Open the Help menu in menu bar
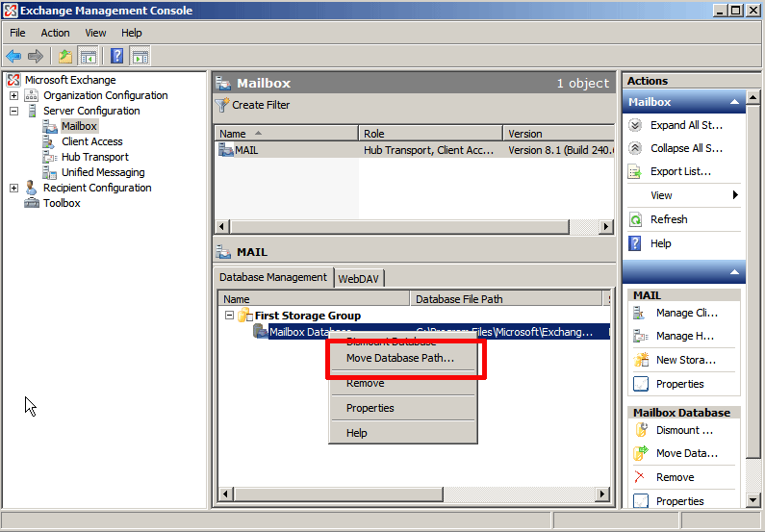Image resolution: width=765 pixels, height=532 pixels. pyautogui.click(x=131, y=33)
